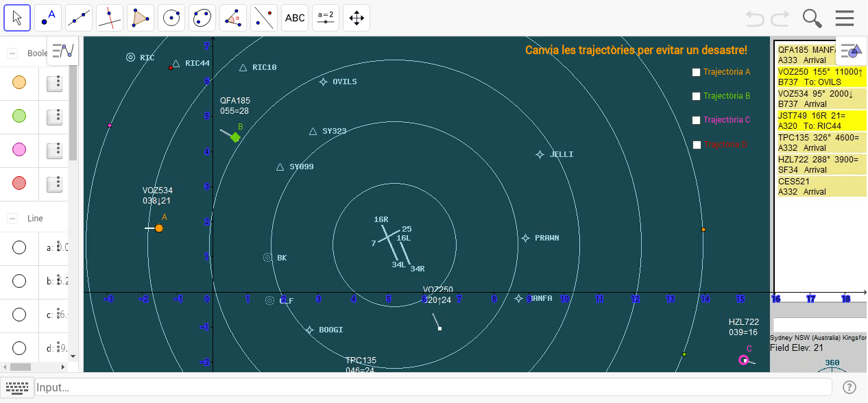Click the SY323 waypoint triangle
Screen dimensions: 868x403
coord(313,131)
